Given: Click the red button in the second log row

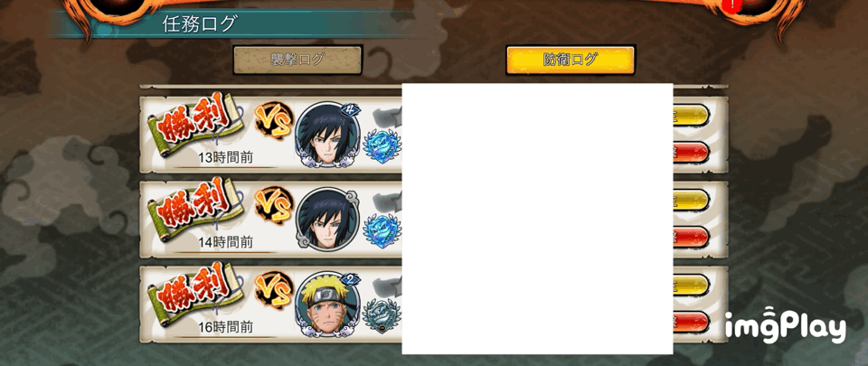Looking at the screenshot, I should coord(691,237).
